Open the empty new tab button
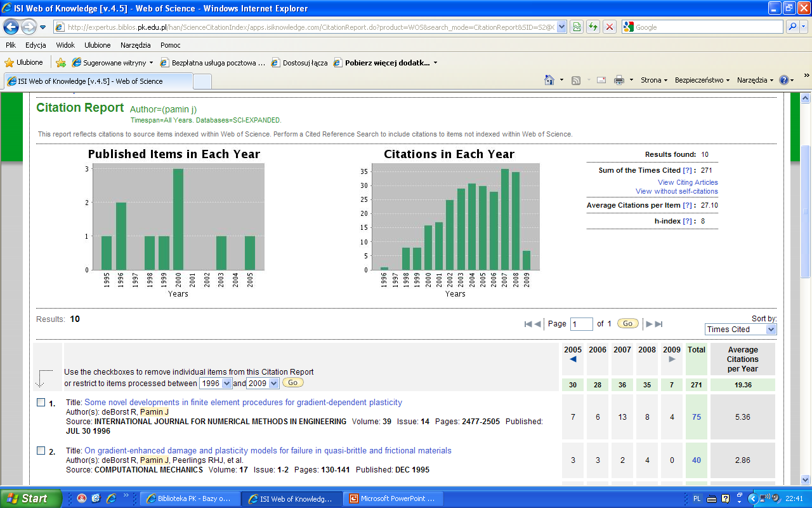 [x=202, y=81]
